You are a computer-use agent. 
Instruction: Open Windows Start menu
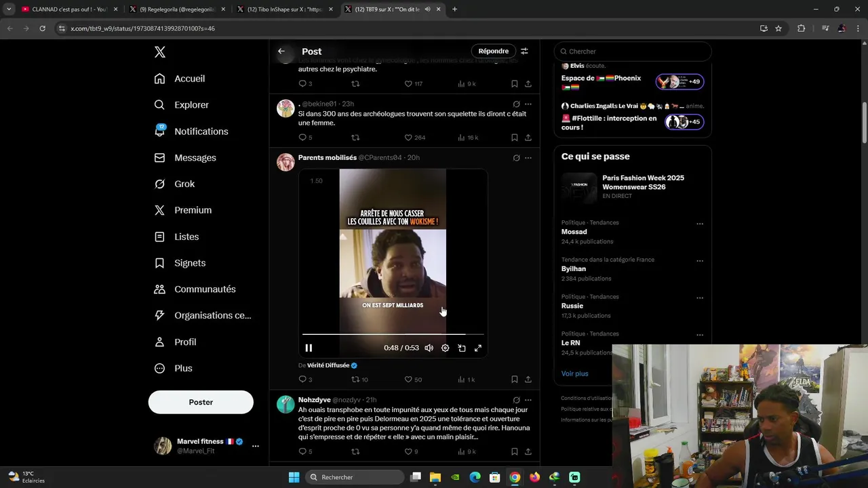coord(294,477)
